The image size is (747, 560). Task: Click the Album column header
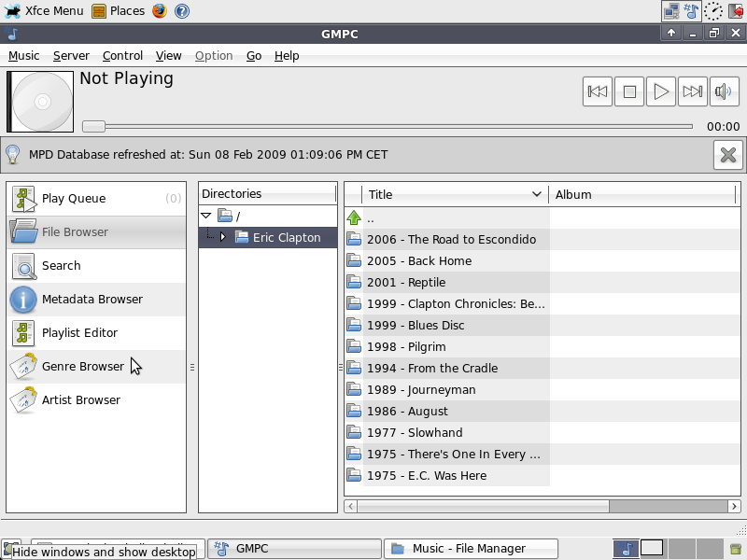(642, 194)
